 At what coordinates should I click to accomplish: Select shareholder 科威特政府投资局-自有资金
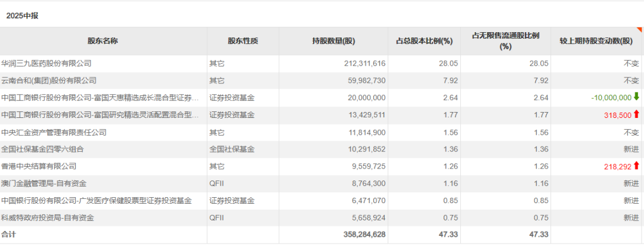pyautogui.click(x=47, y=218)
